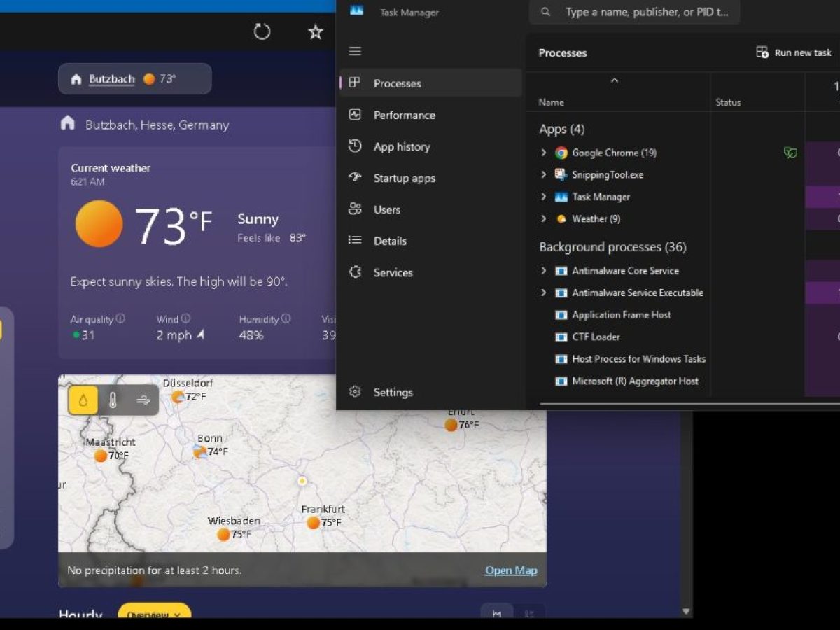Screen dimensions: 840x630
Task: Click Chrome's green efficiency mode leaf icon
Action: (x=790, y=153)
